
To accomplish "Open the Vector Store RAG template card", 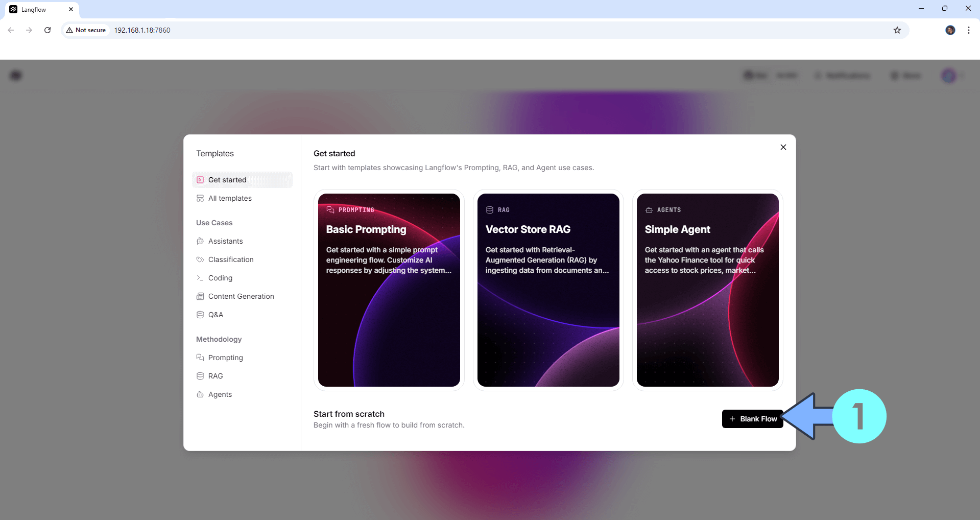I will click(x=548, y=290).
